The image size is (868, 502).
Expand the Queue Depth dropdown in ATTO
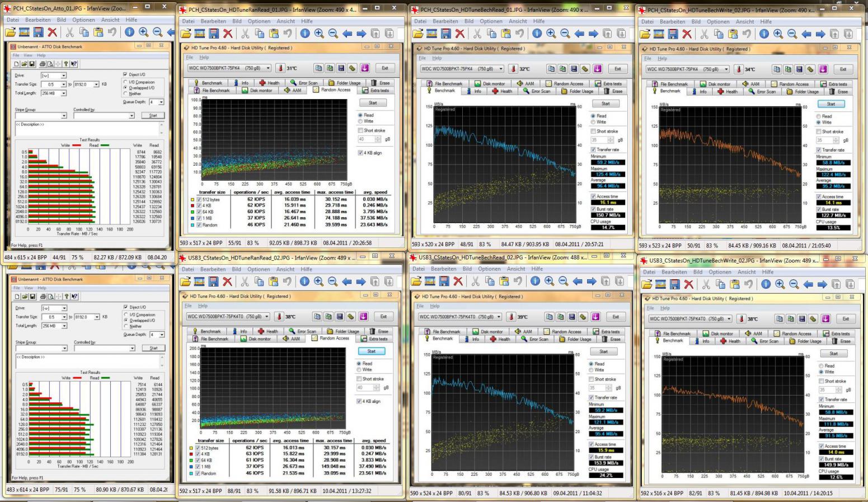tap(161, 102)
